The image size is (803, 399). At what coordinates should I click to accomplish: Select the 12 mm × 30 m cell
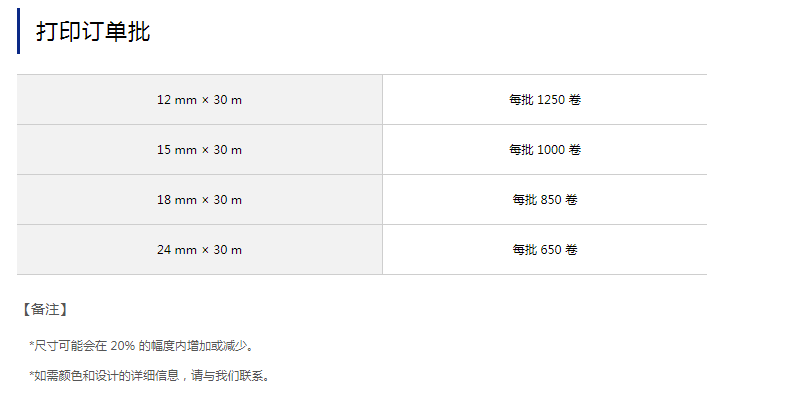point(199,100)
